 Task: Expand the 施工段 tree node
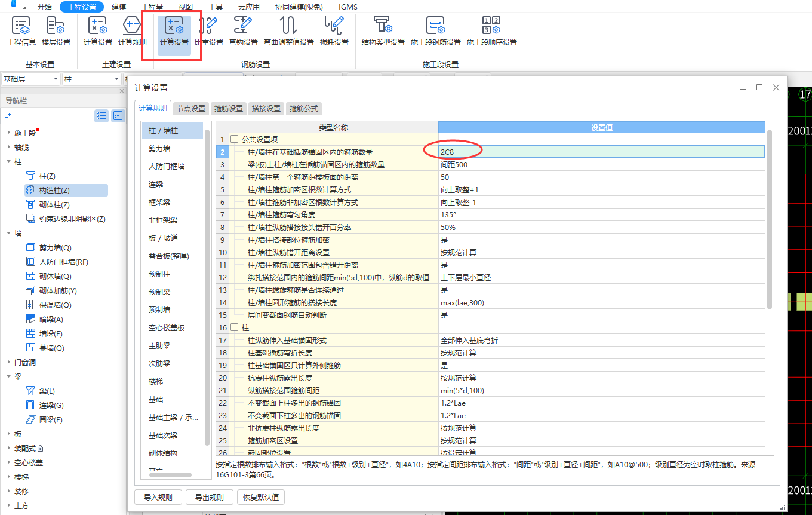(8, 133)
